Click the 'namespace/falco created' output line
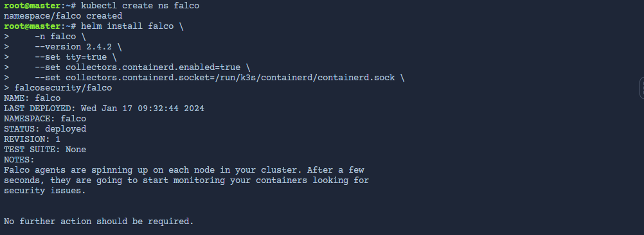This screenshot has height=235, width=644. tap(63, 16)
